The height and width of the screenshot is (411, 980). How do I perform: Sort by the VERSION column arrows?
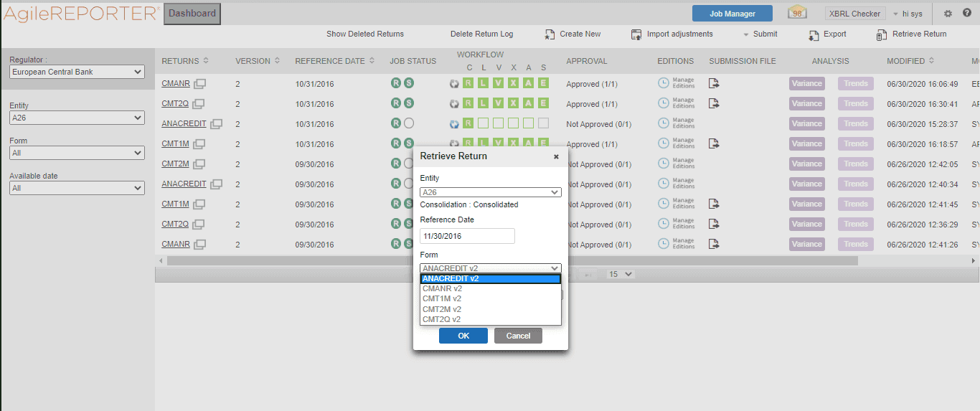click(277, 61)
